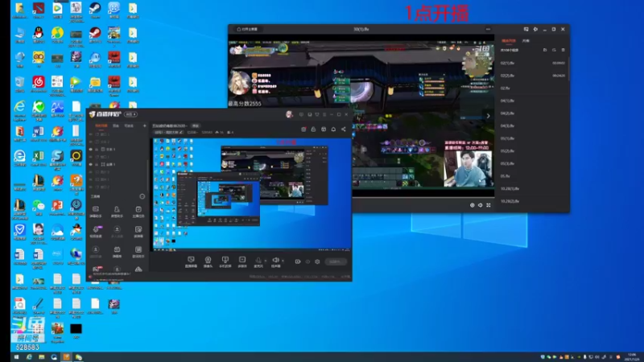Expand speaker options arrow in streaming app
Viewport: 644px width, 362px height.
click(283, 261)
